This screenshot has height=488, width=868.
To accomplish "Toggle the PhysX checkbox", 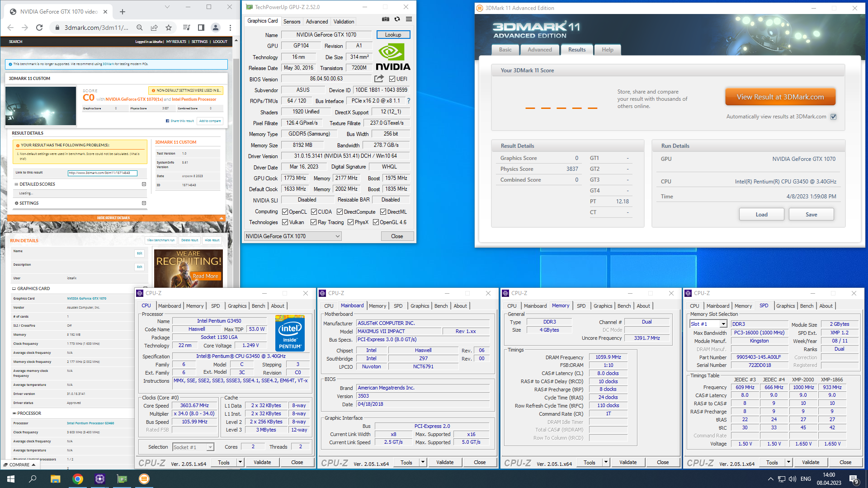I will click(350, 222).
